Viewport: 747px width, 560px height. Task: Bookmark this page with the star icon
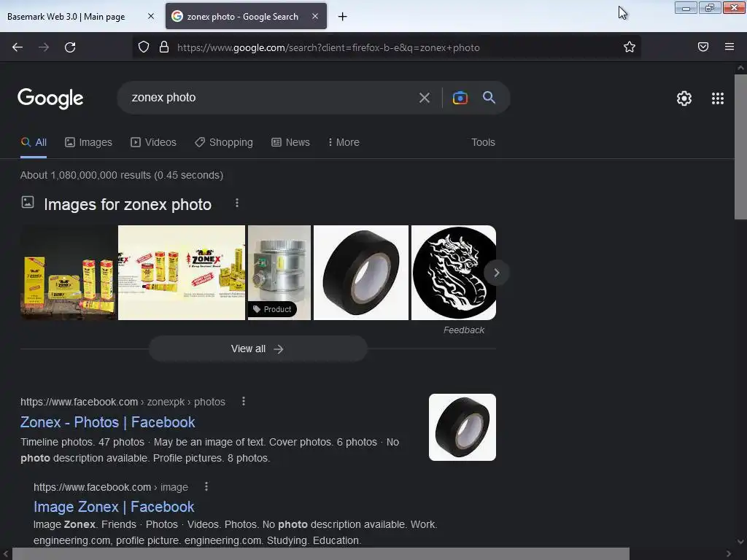coord(630,47)
